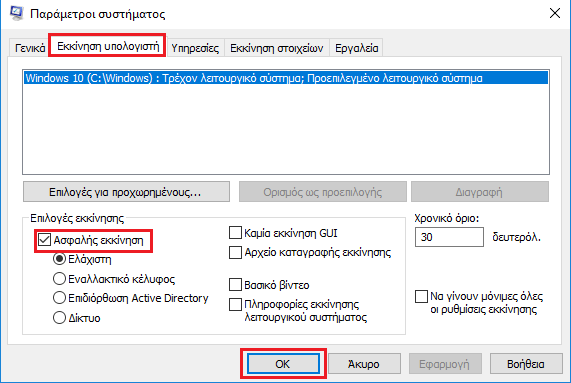Click the Χρονικό όριο timeout field

coord(449,237)
